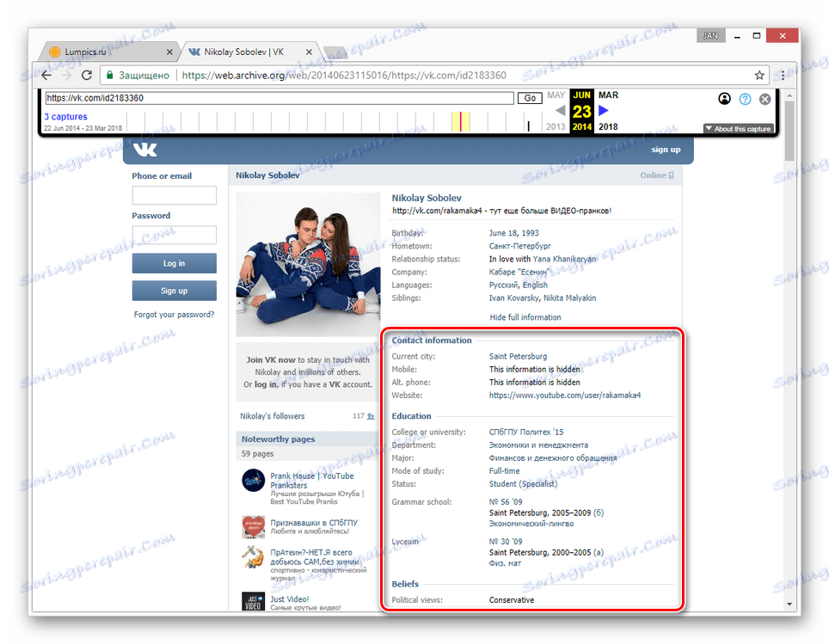Click log in link in join box
The width and height of the screenshot is (829, 644).
coord(266,384)
